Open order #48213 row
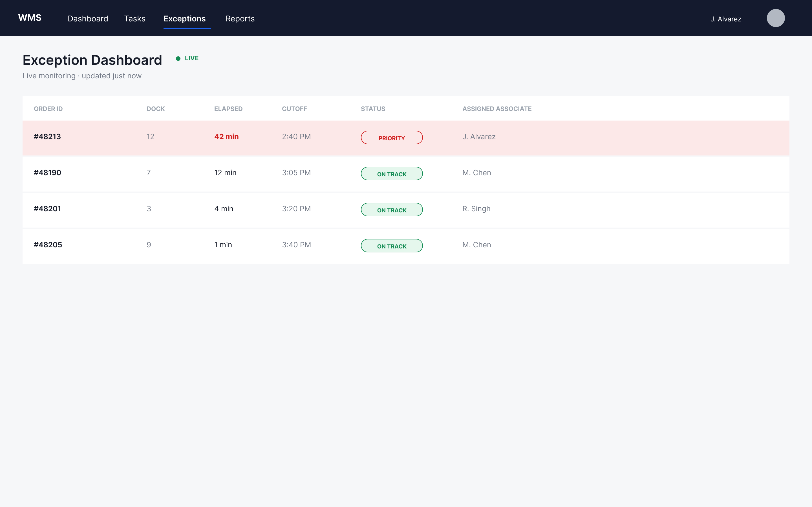The image size is (812, 507). (406, 138)
